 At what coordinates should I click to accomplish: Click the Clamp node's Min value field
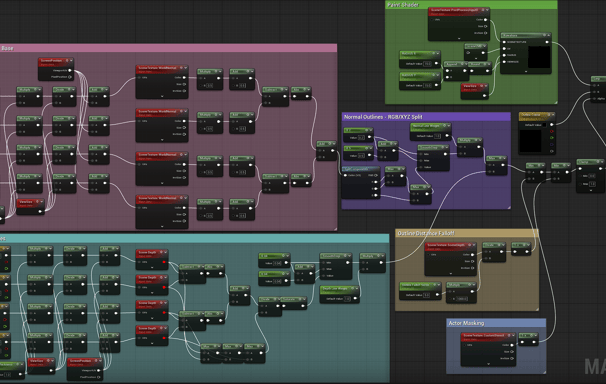(591, 176)
